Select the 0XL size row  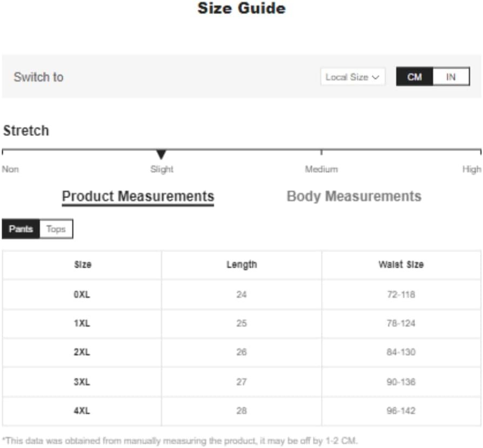tap(242, 295)
